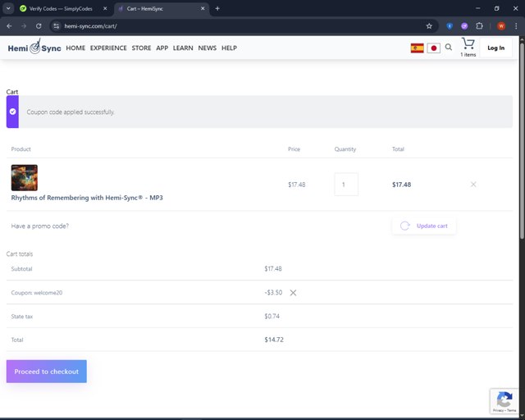Click the 'Coupon: welcome20' label
The width and height of the screenshot is (525, 420).
click(x=37, y=293)
